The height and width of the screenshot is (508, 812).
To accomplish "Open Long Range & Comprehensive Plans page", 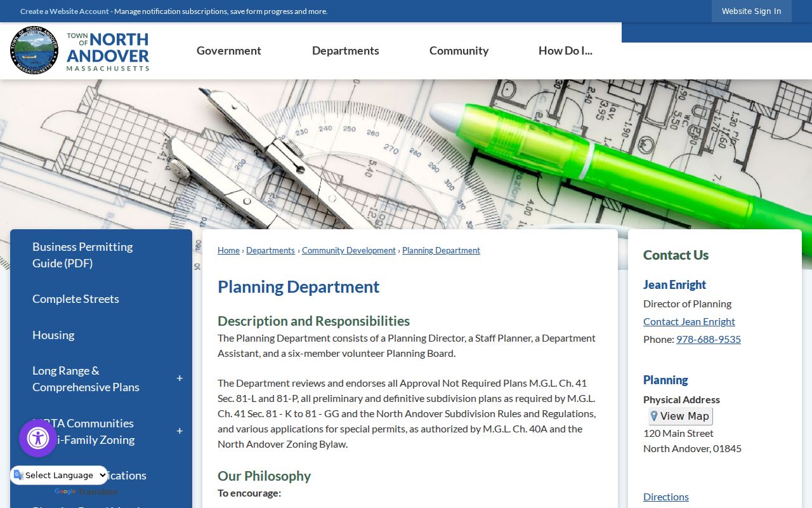I will 86,379.
